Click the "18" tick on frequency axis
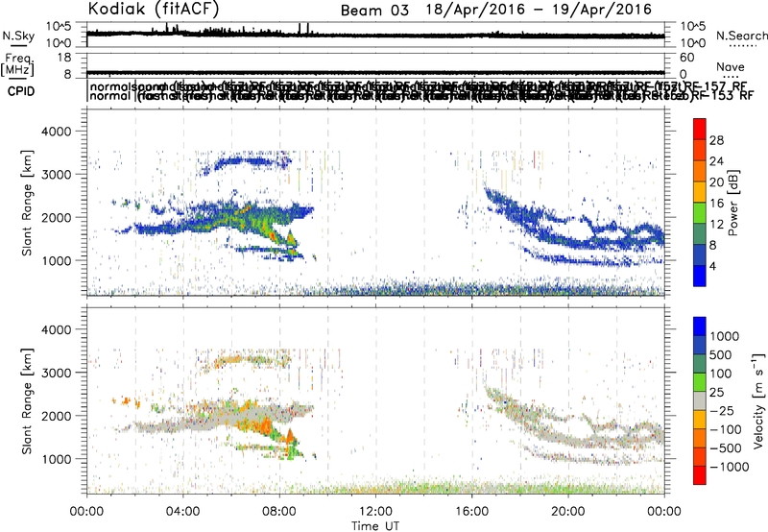 point(63,58)
